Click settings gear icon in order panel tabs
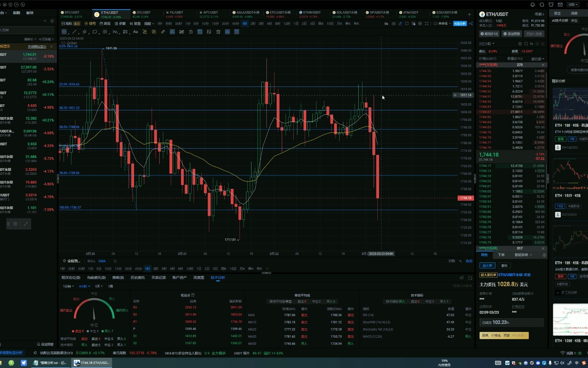This screenshot has height=368, width=588. click(544, 255)
